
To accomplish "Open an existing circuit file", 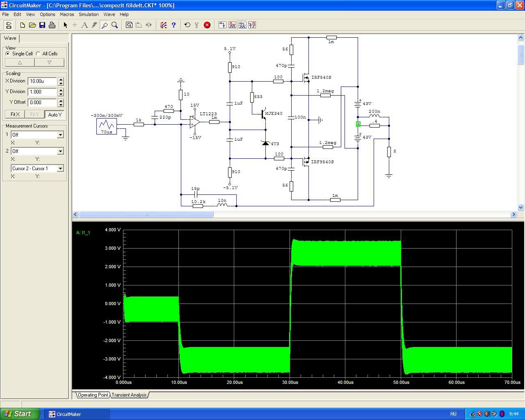I will (32, 25).
